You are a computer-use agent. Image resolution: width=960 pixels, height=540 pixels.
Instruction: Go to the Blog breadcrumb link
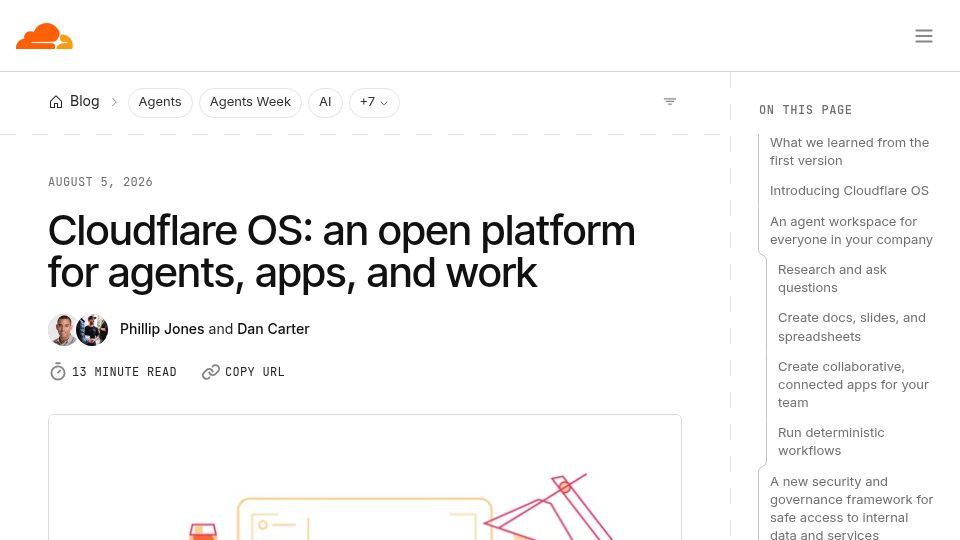coord(84,101)
